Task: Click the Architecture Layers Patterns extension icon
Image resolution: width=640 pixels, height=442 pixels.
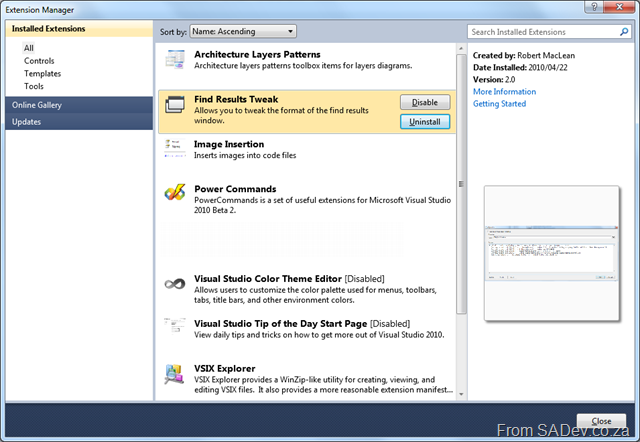Action: (175, 61)
